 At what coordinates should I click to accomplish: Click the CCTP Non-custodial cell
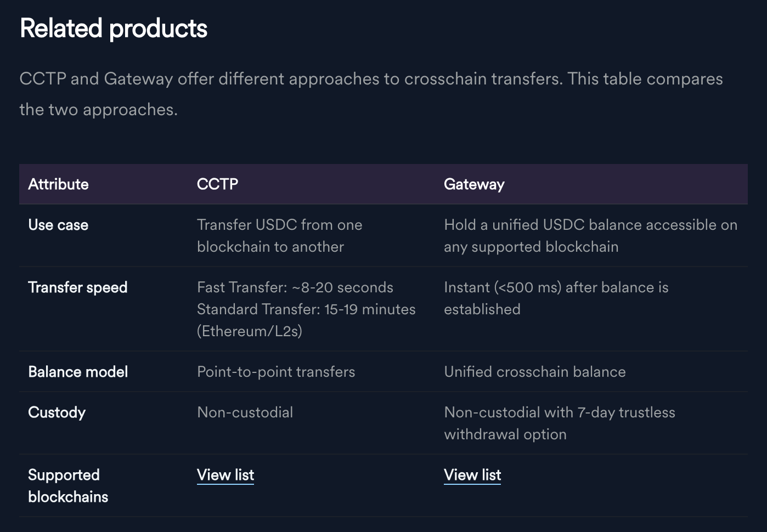245,412
